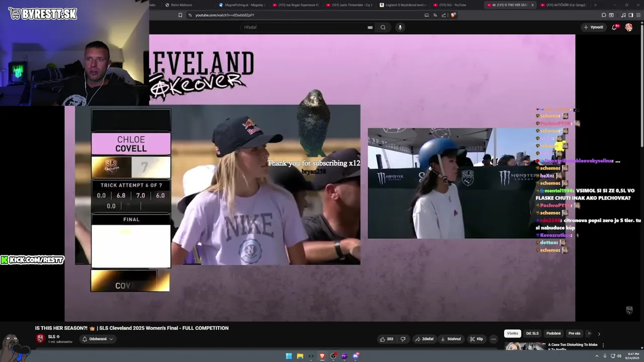
Task: Open YouTube notifications bell
Action: pyautogui.click(x=614, y=27)
